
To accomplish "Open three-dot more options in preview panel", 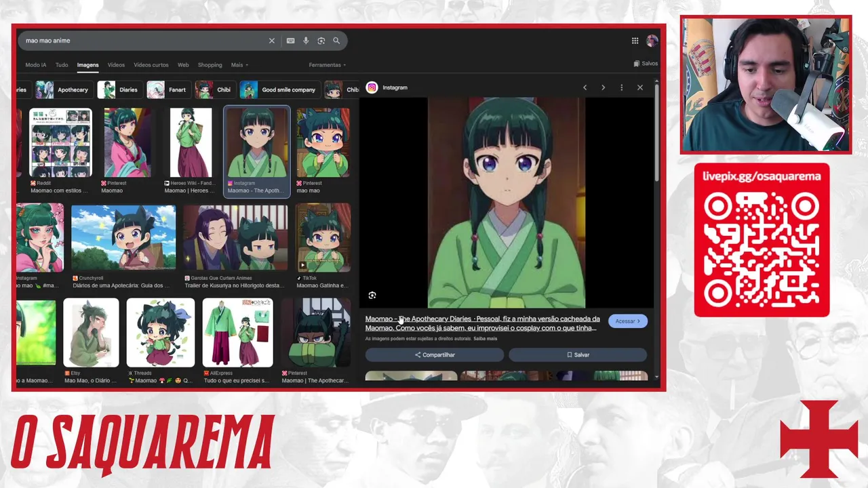I will [x=621, y=87].
